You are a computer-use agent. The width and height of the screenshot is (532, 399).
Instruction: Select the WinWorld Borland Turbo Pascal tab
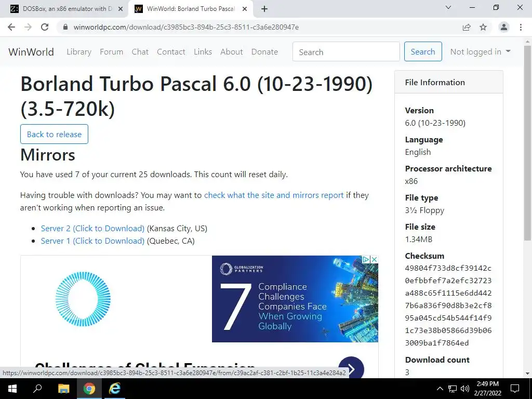191,9
